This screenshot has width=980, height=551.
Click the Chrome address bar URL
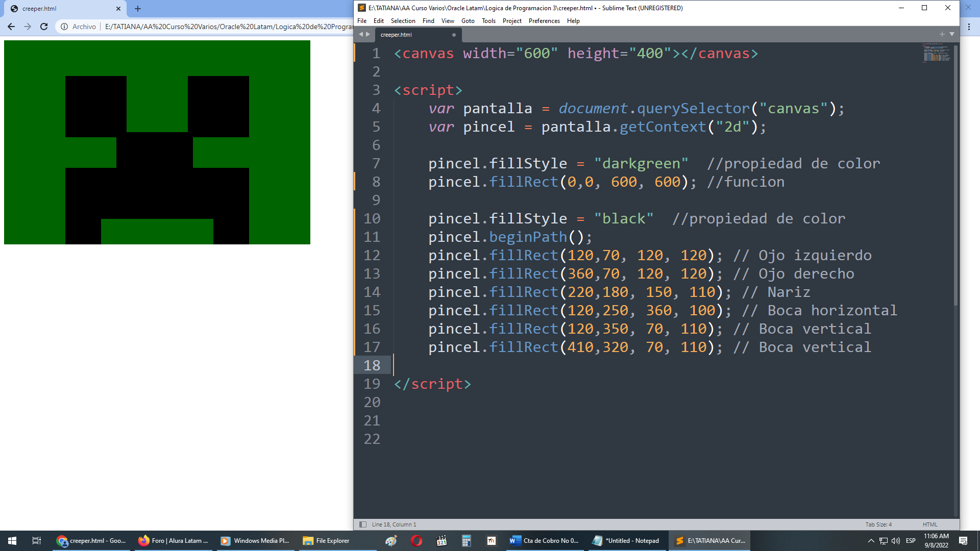pos(229,27)
